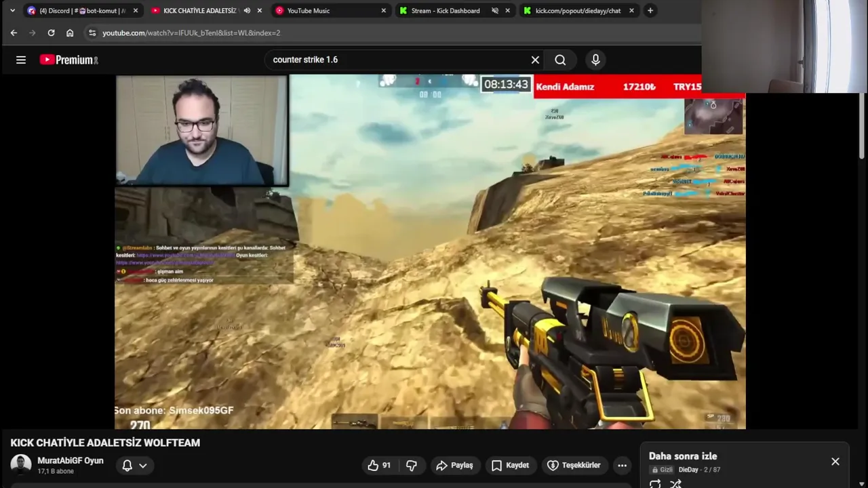Reload the YouTube page
The image size is (868, 488).
(x=51, y=33)
